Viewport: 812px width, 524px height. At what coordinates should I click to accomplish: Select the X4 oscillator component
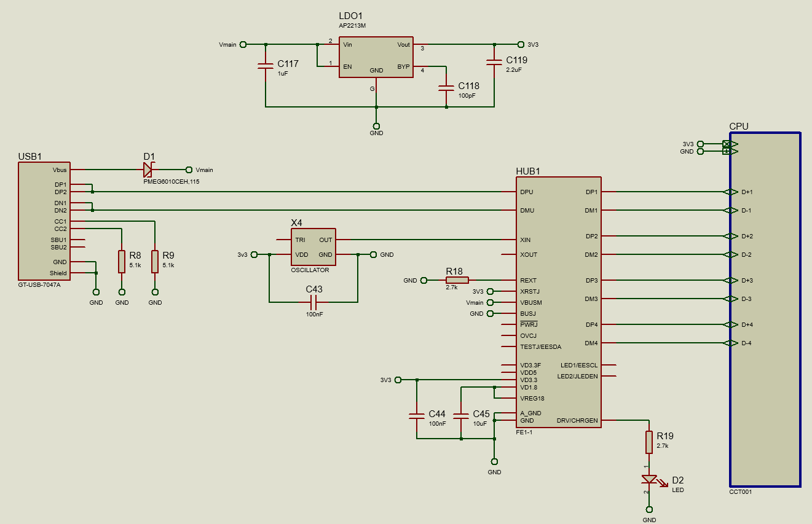click(x=313, y=247)
